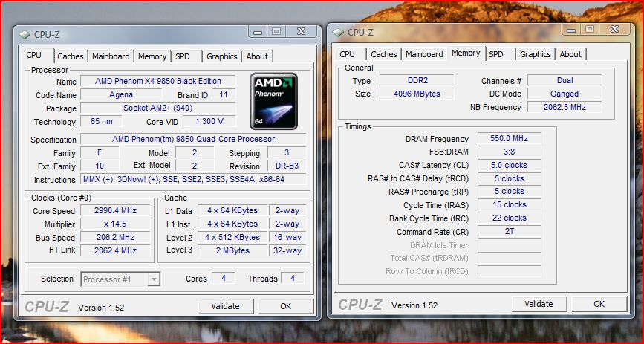Select the Memory tab in right CPU-Z window

tap(466, 53)
